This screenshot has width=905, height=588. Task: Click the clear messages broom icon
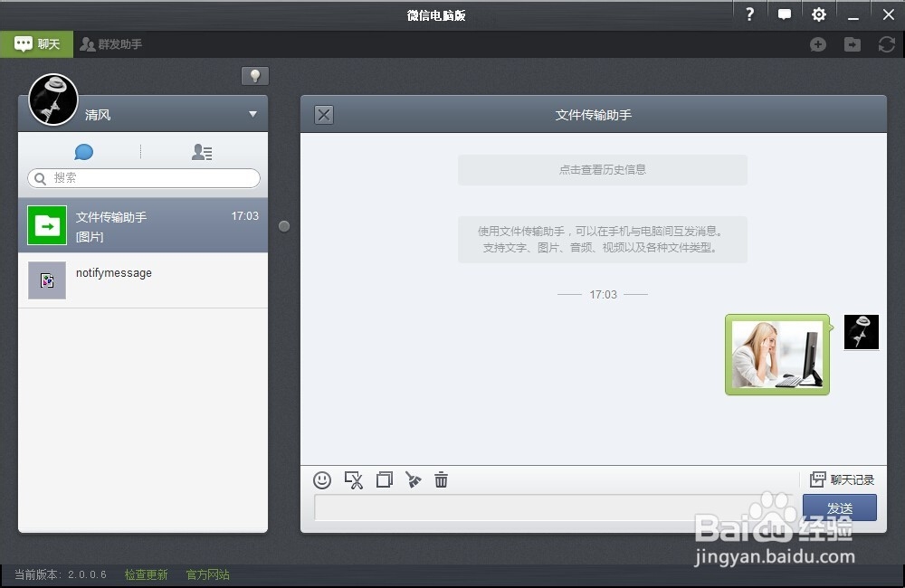(414, 480)
